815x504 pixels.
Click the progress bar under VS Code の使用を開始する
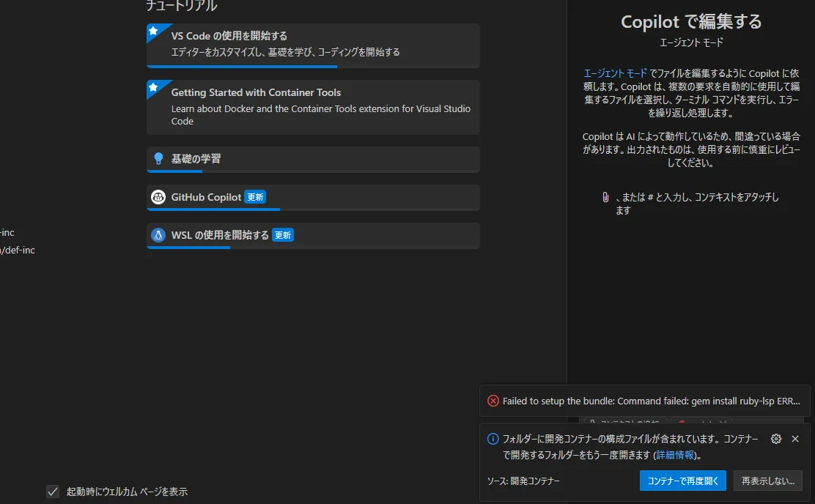tap(313, 67)
